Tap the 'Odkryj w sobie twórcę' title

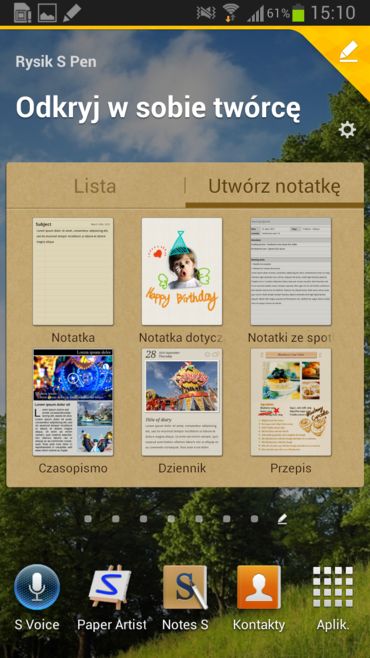click(158, 109)
